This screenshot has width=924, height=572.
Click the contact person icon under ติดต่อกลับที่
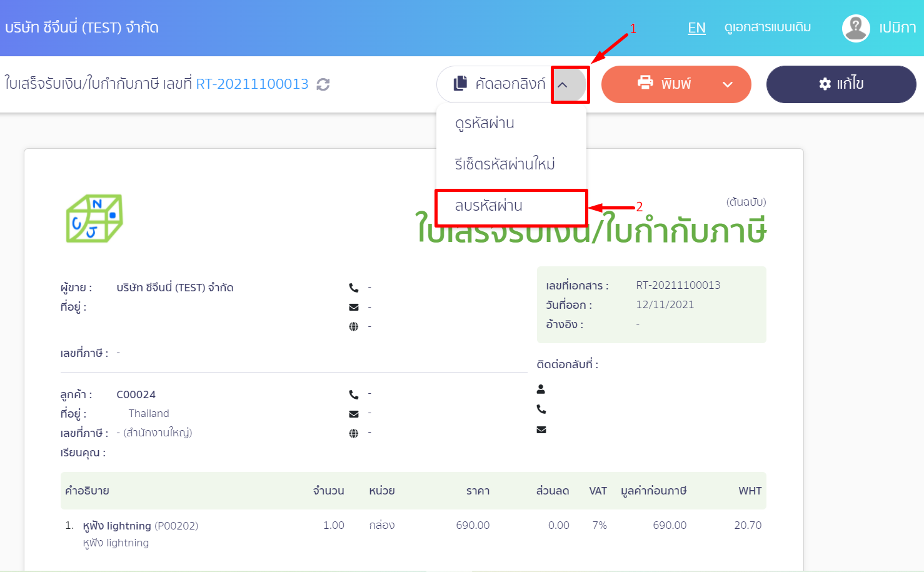[541, 389]
